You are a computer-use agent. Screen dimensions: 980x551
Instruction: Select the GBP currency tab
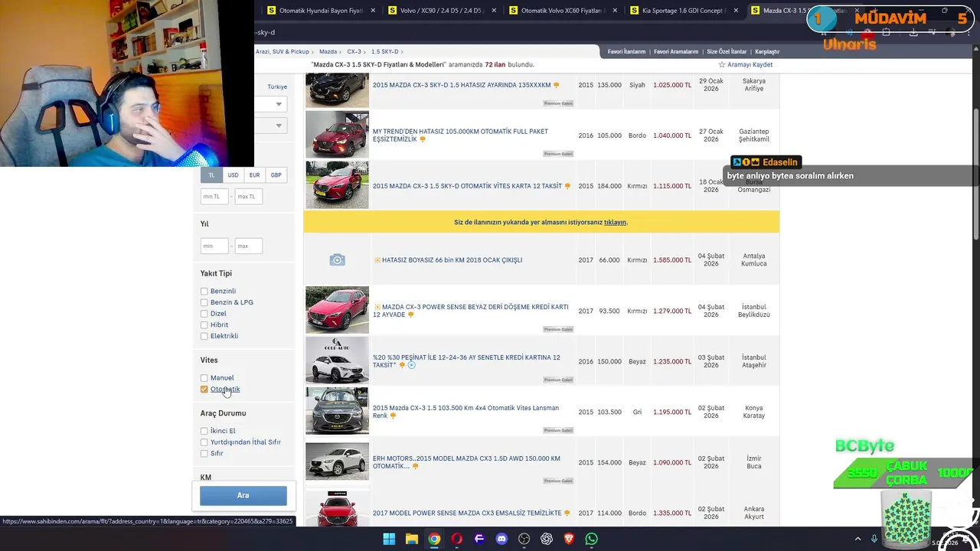click(x=276, y=175)
